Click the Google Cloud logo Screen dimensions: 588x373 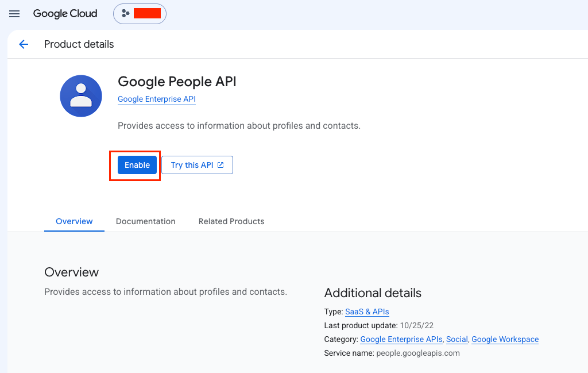pyautogui.click(x=65, y=14)
